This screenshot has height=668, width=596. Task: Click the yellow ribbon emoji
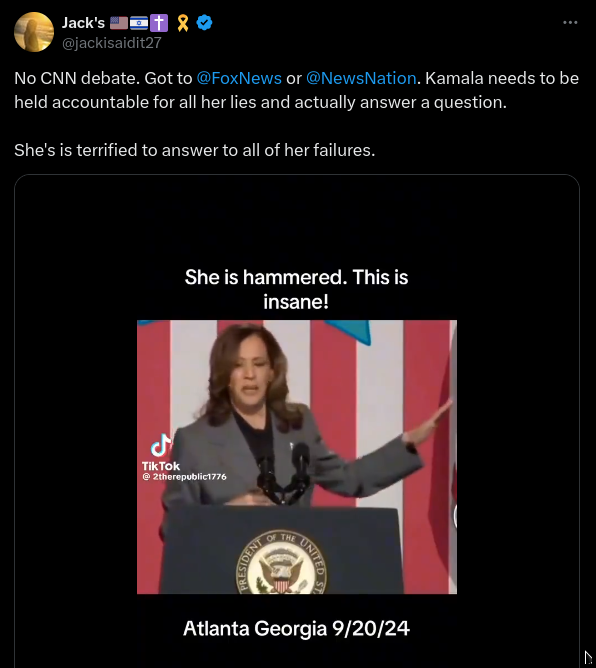183,23
